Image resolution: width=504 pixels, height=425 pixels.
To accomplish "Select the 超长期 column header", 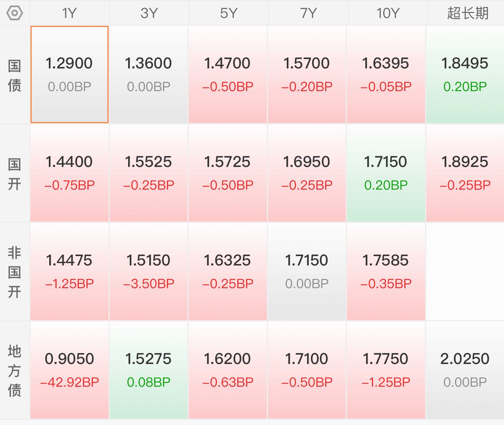I will coord(467,13).
